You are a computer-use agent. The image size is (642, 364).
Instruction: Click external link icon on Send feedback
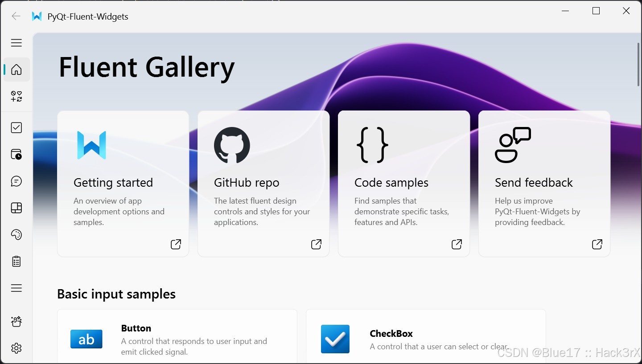click(x=597, y=244)
